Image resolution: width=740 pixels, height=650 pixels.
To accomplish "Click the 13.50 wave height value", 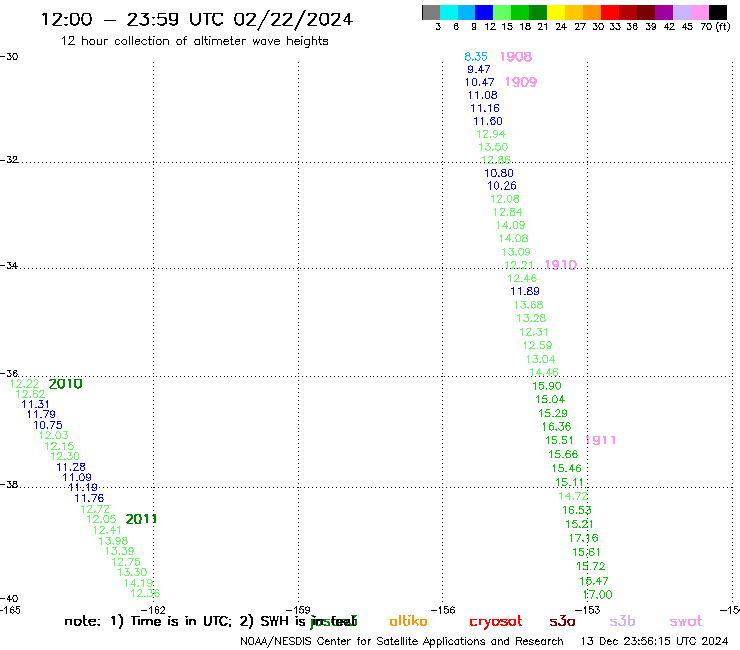I will tap(493, 147).
